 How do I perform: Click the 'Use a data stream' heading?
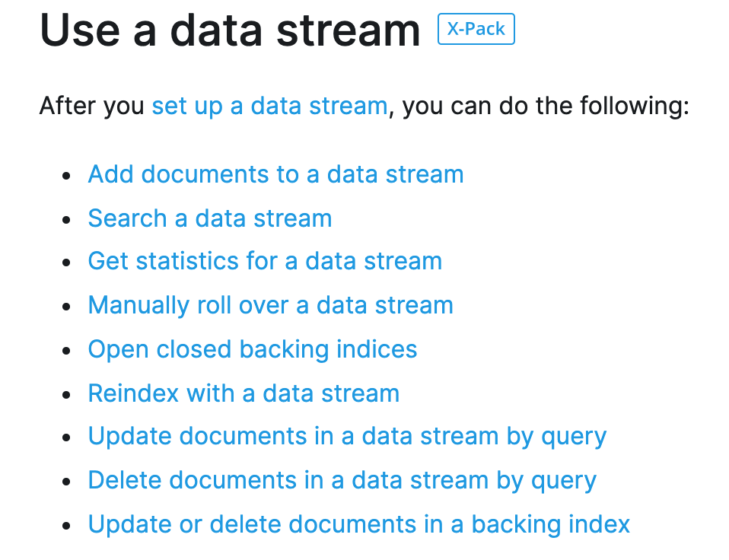tap(230, 30)
